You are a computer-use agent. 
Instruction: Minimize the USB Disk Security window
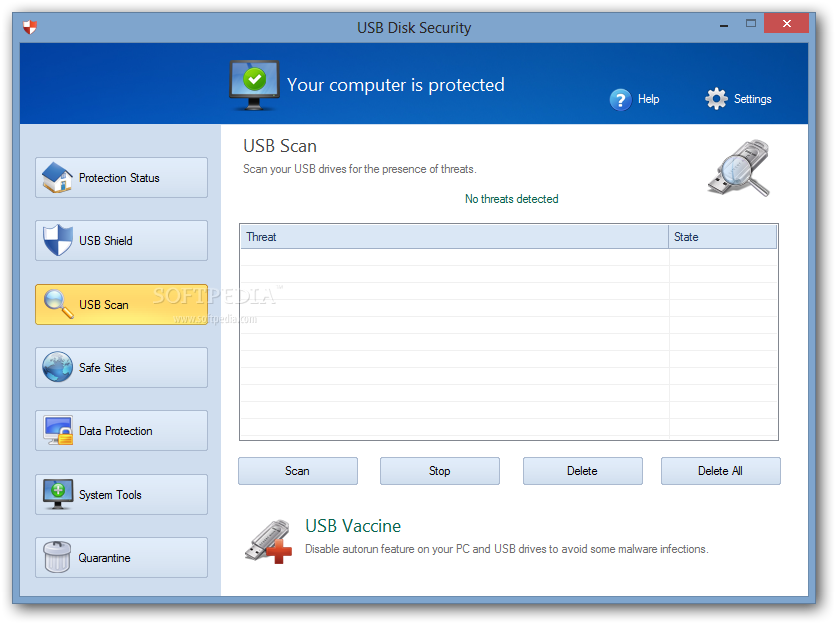[724, 25]
